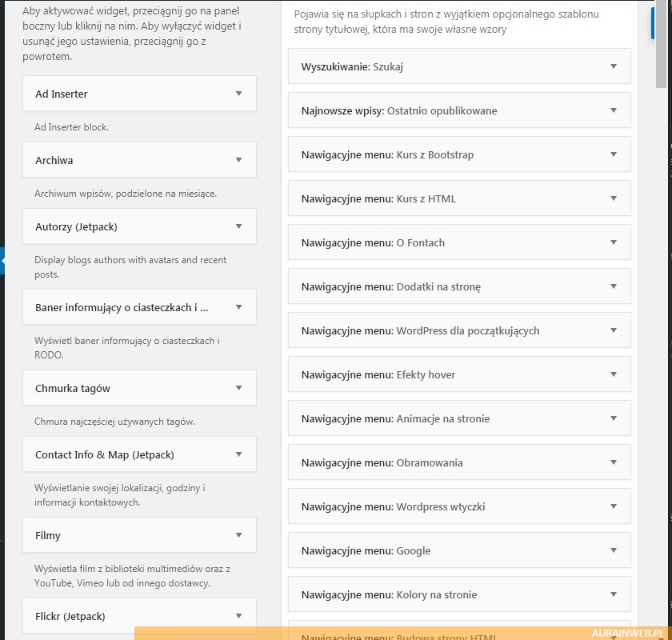
Task: Expand the Wyszukiwanie: Szukaj widget arrow
Action: coord(614,66)
